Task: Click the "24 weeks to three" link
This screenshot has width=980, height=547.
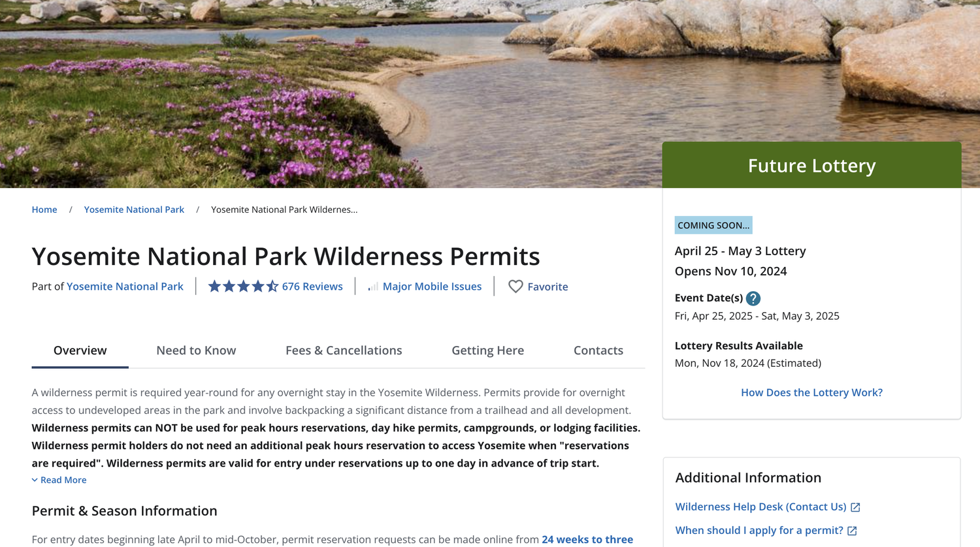Action: 587,539
